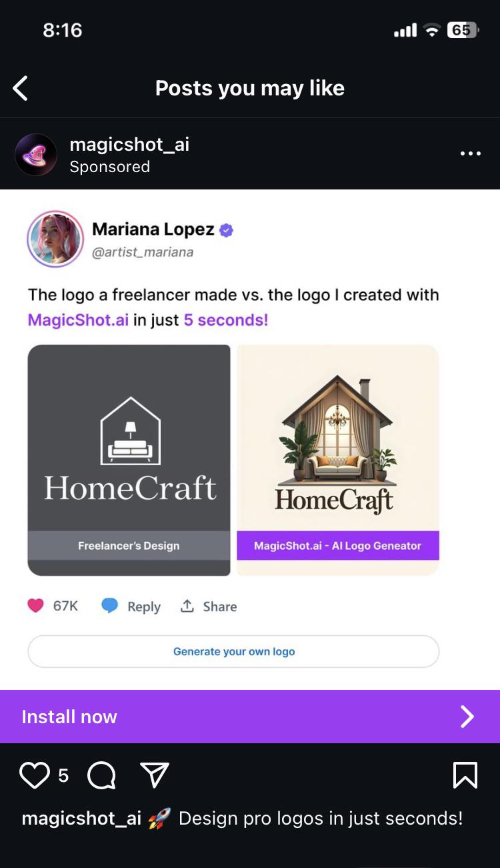This screenshot has height=868, width=500.
Task: Open the magicshot_ai username in header
Action: 129,144
